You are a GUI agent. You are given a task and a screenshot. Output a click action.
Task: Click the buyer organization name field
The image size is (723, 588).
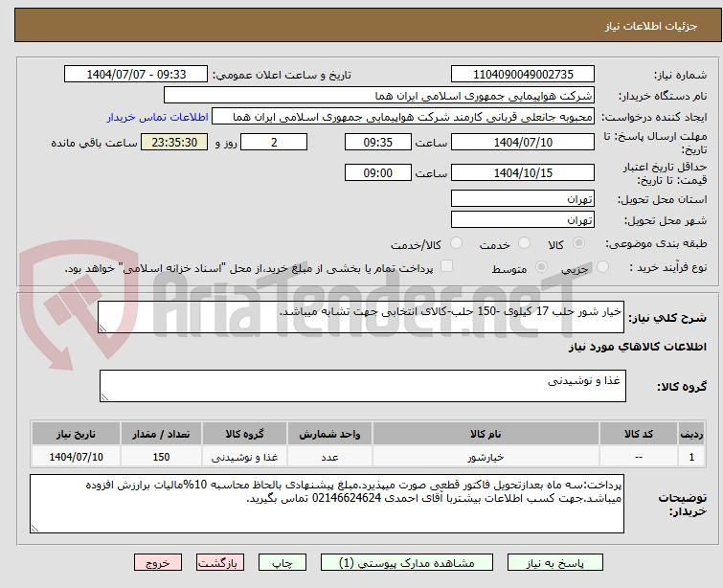pos(378,96)
